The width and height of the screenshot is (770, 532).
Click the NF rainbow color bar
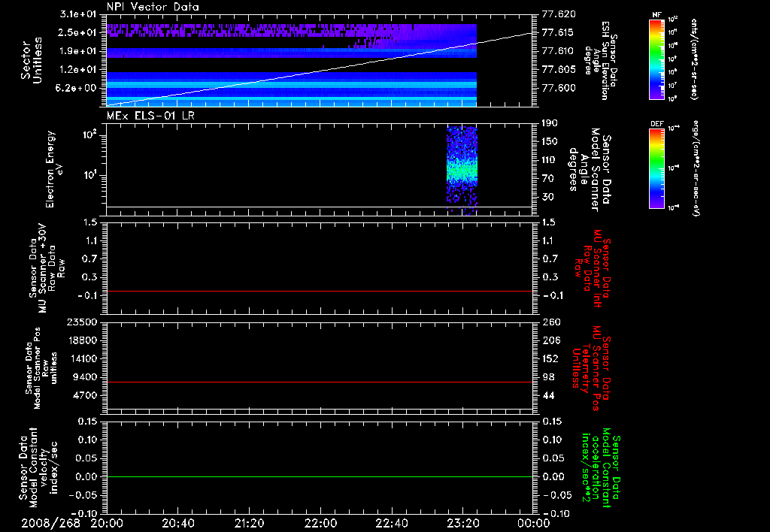(656, 59)
